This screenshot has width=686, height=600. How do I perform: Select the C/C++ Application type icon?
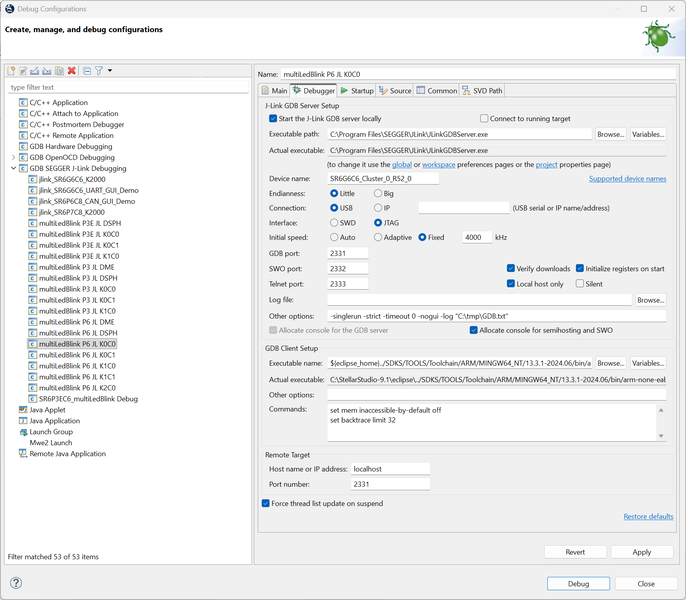pos(23,102)
